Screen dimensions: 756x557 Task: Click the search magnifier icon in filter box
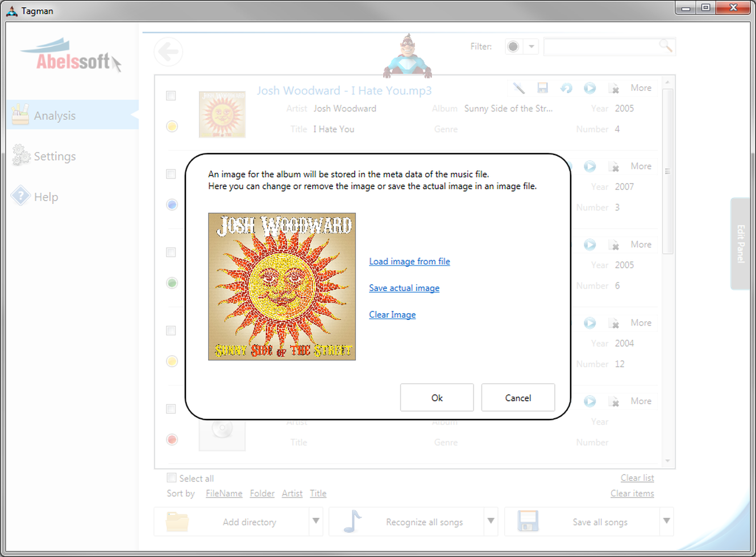click(665, 46)
